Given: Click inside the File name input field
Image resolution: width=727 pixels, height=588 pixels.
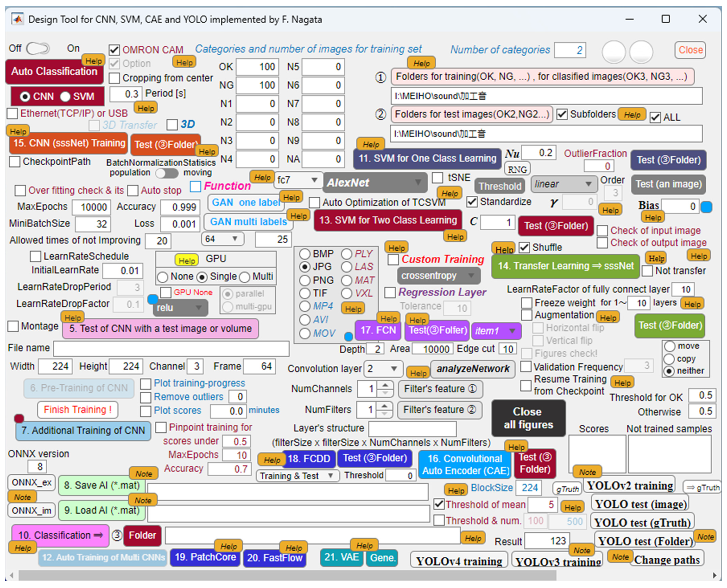Looking at the screenshot, I should pos(169,349).
